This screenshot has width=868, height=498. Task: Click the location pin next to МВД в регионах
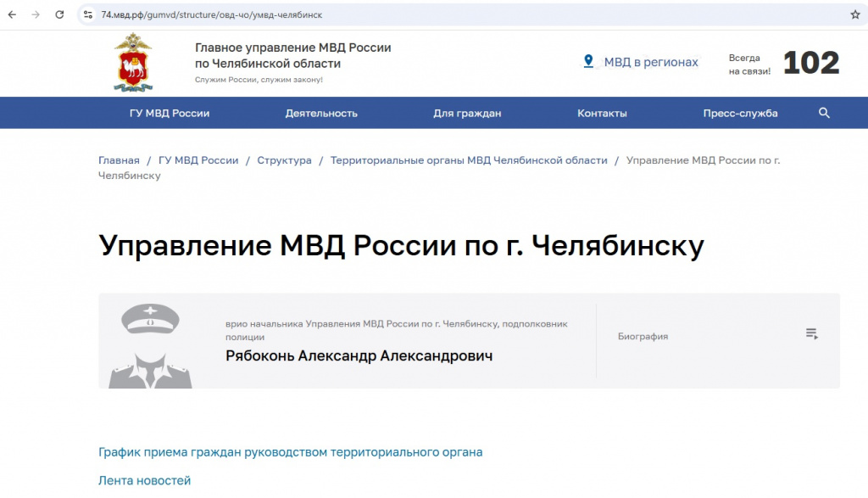tap(588, 61)
